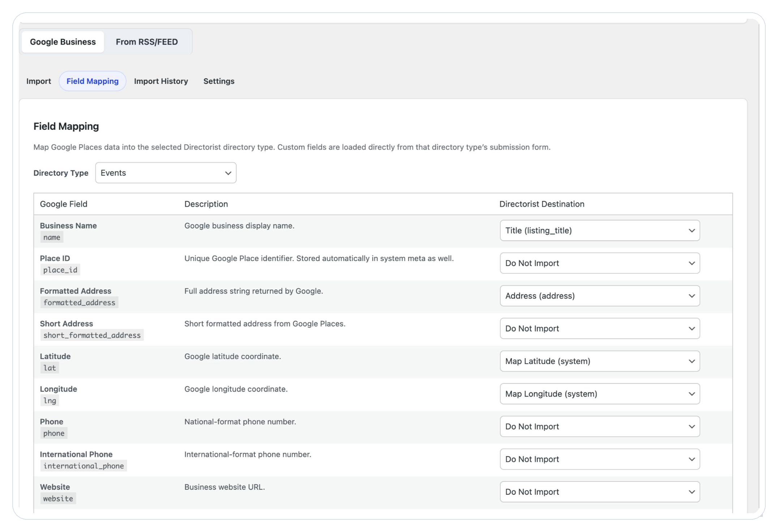The image size is (778, 532).
Task: Open the Settings sub-tab
Action: coord(219,81)
